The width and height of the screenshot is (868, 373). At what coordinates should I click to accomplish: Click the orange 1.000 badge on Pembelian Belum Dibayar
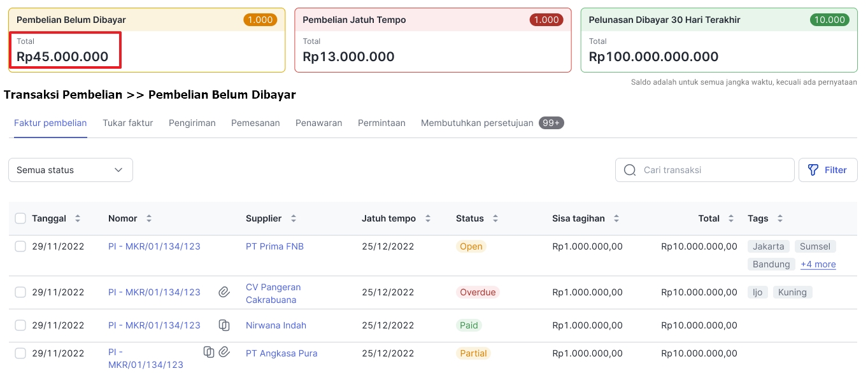[260, 20]
